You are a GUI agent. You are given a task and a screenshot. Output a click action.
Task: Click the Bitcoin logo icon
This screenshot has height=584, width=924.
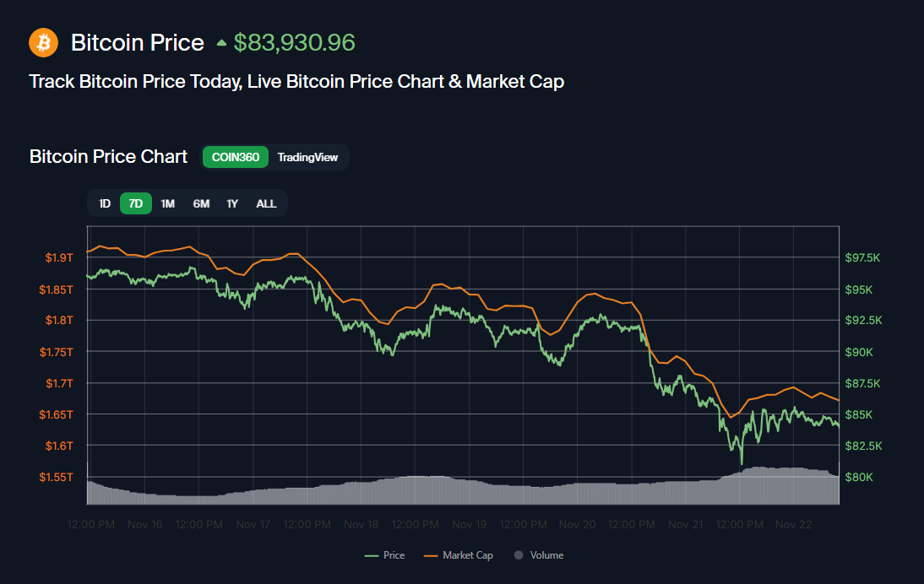pos(43,41)
